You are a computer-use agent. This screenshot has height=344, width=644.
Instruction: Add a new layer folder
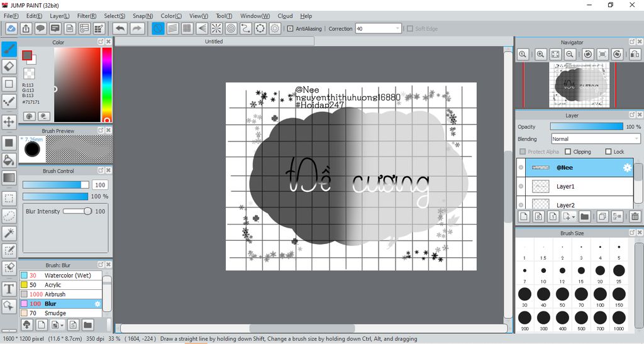coord(584,216)
